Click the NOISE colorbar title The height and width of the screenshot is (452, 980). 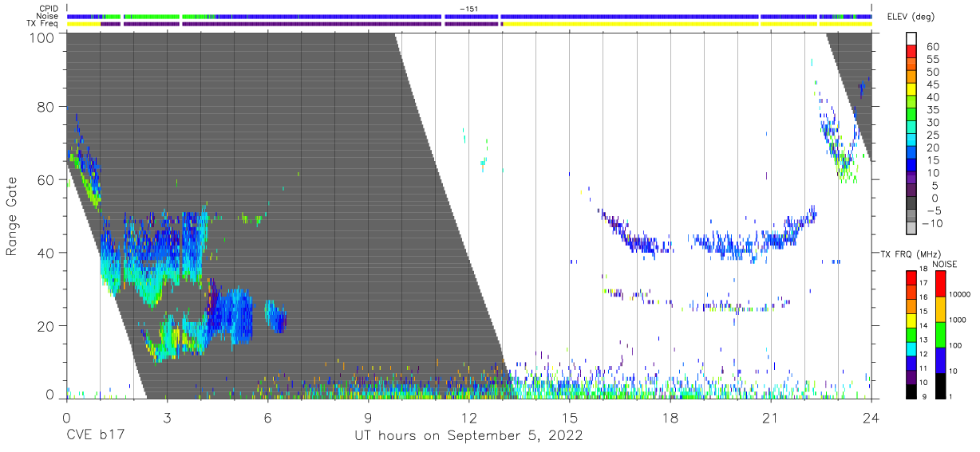pos(944,264)
